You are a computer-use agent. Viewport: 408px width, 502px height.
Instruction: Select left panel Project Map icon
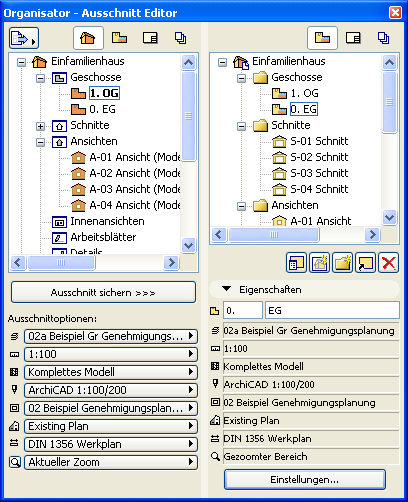coord(88,38)
